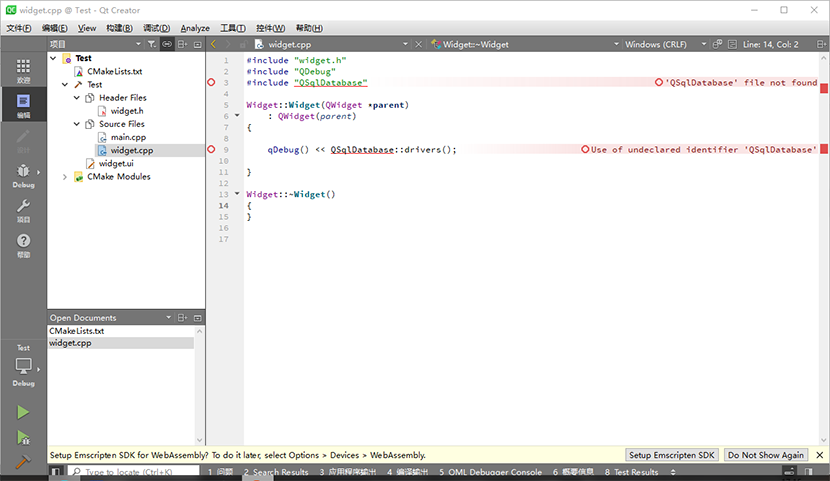Expand the CMake Modules node
This screenshot has width=830, height=481.
[x=65, y=177]
